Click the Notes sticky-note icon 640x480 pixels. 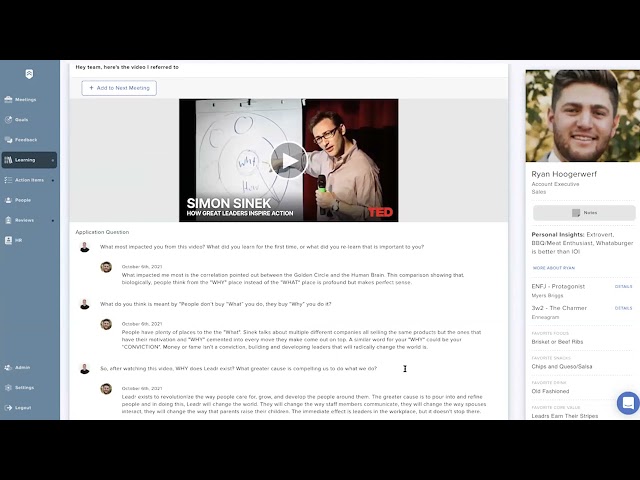[x=576, y=213]
